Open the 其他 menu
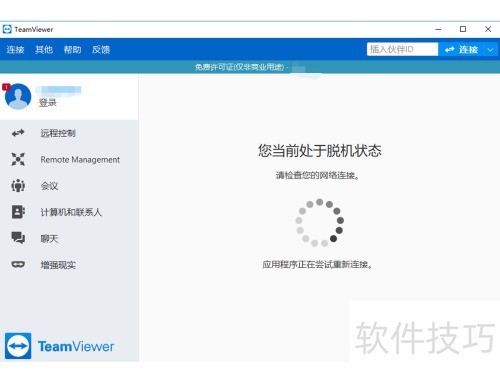Screen dimensions: 500x375 (x=44, y=50)
